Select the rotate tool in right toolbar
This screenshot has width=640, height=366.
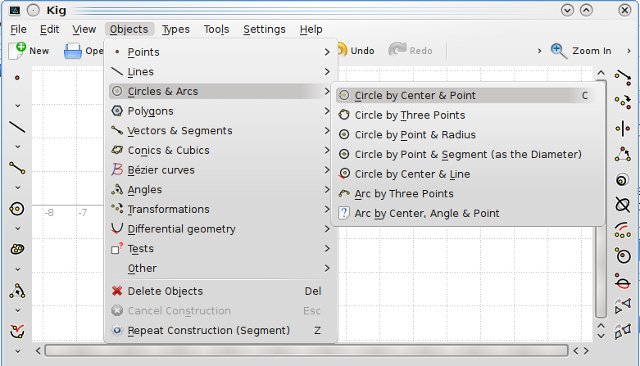[x=623, y=154]
